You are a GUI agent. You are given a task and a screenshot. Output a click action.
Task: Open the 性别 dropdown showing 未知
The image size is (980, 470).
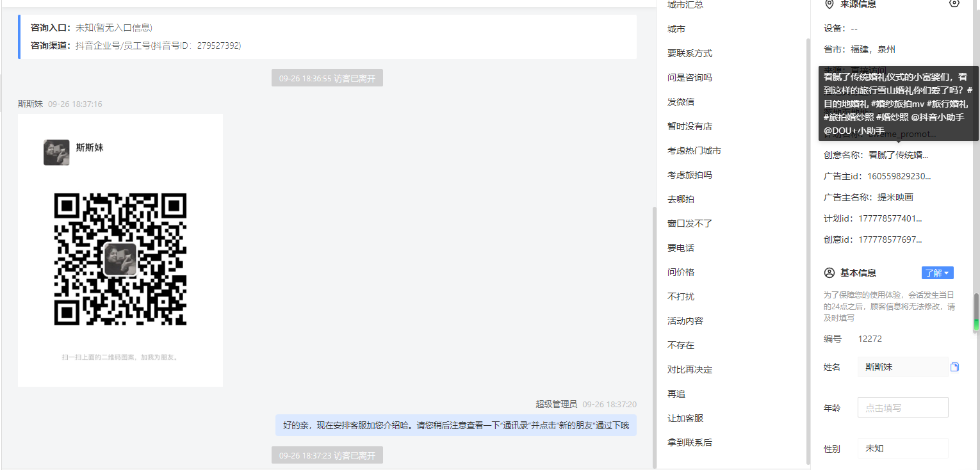(x=903, y=448)
